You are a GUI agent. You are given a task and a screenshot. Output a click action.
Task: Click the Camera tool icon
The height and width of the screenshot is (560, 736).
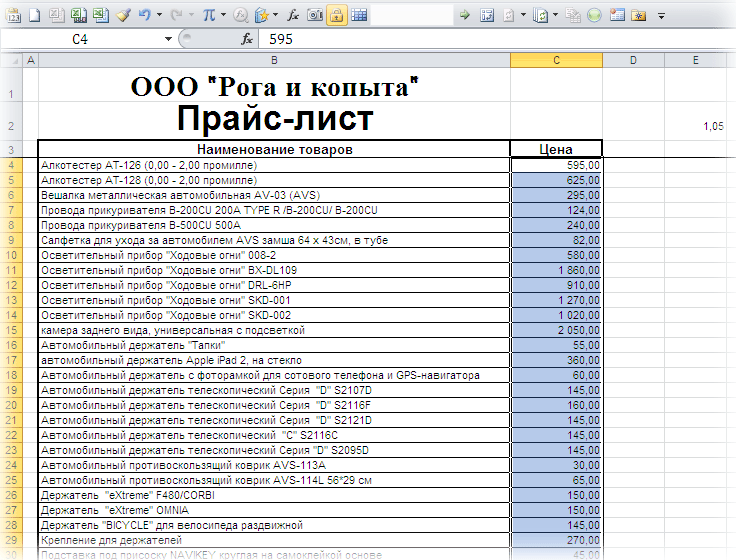(x=315, y=15)
